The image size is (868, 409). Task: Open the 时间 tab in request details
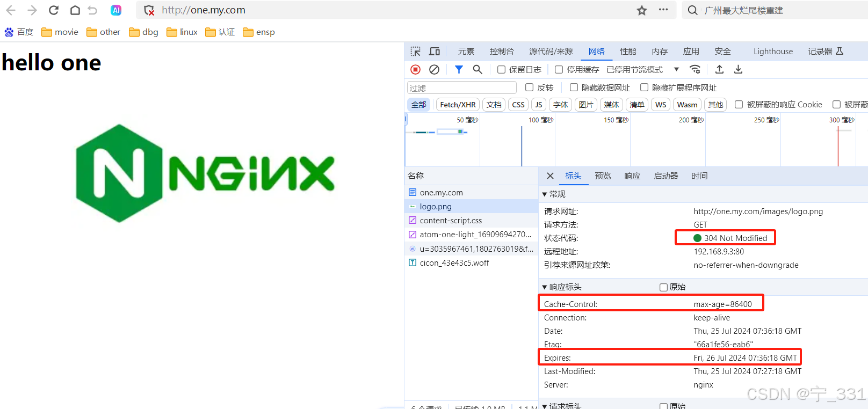point(699,176)
